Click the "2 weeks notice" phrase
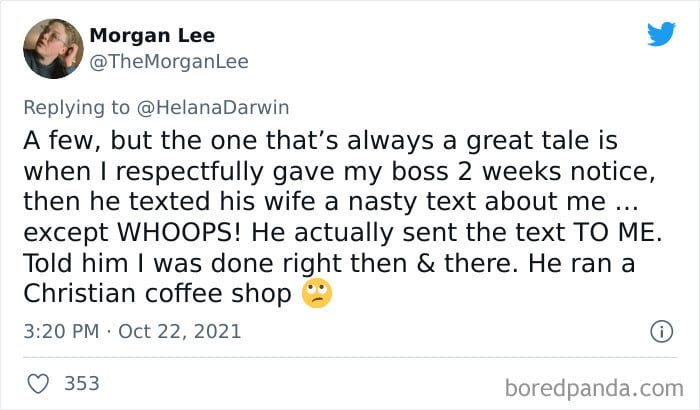The width and height of the screenshot is (700, 410). pyautogui.click(x=556, y=172)
